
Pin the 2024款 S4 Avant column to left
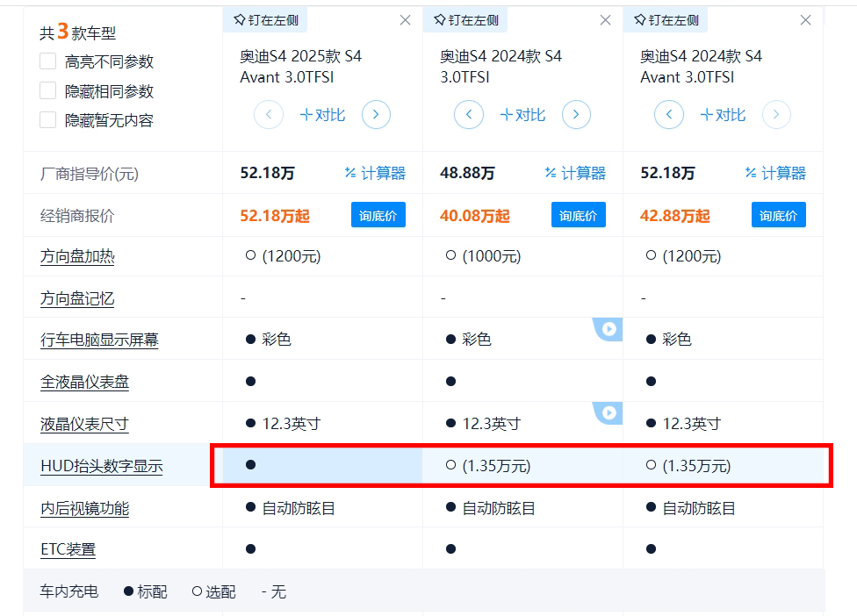(666, 20)
